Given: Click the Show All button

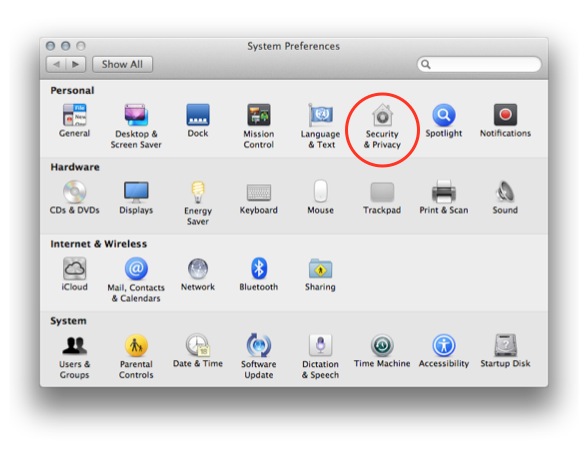Looking at the screenshot, I should point(122,65).
